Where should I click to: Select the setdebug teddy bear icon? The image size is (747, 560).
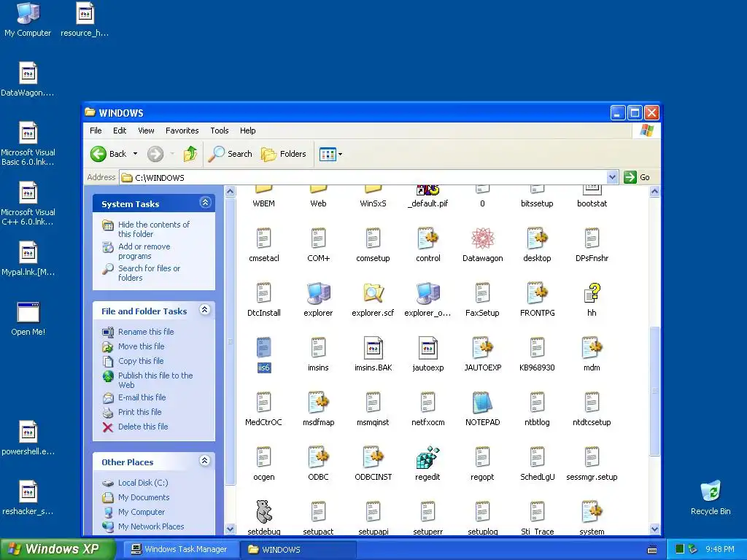263,513
